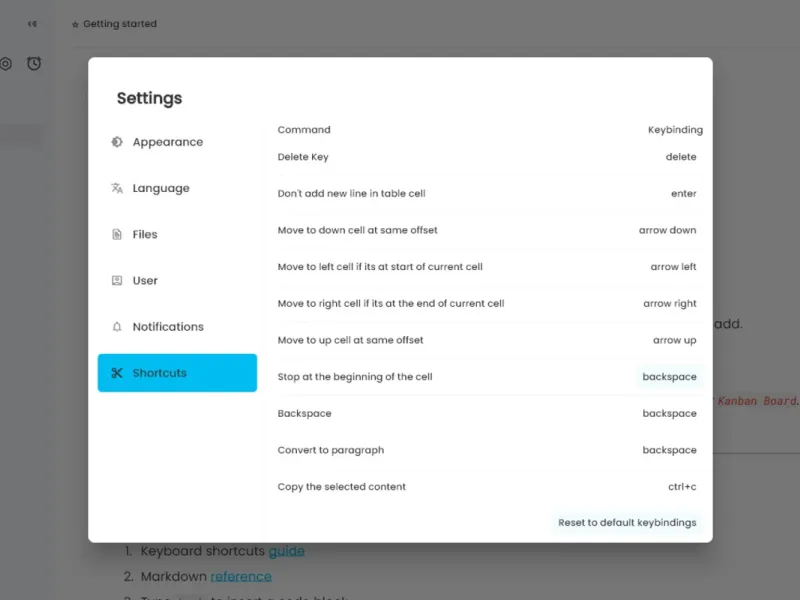This screenshot has width=800, height=600.
Task: Click the target icon at left edge
Action: click(x=5, y=64)
